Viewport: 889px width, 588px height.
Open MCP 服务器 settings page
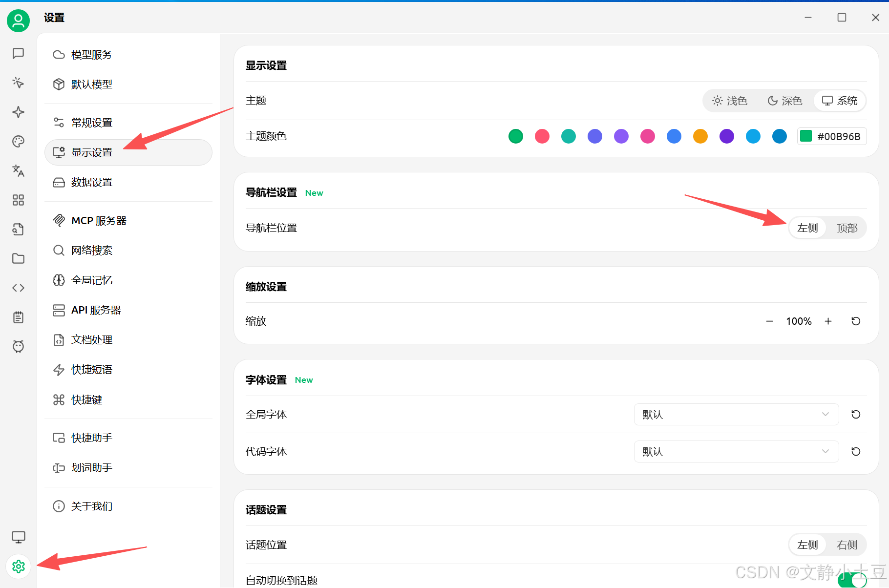click(128, 221)
